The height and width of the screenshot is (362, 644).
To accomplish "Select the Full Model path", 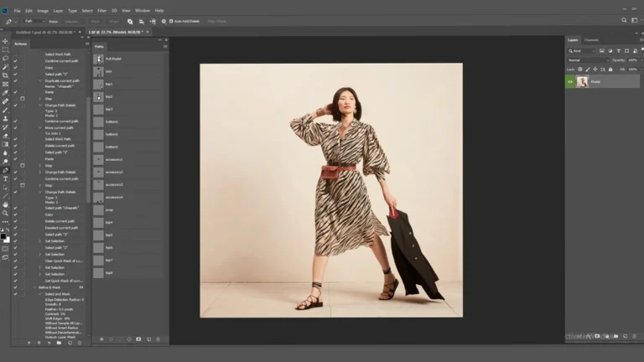I will tap(113, 59).
